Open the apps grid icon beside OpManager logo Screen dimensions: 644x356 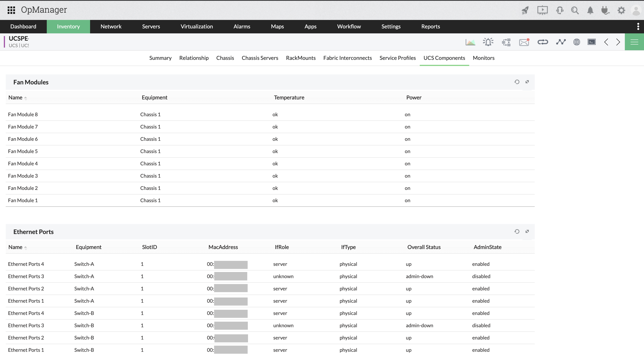[11, 10]
